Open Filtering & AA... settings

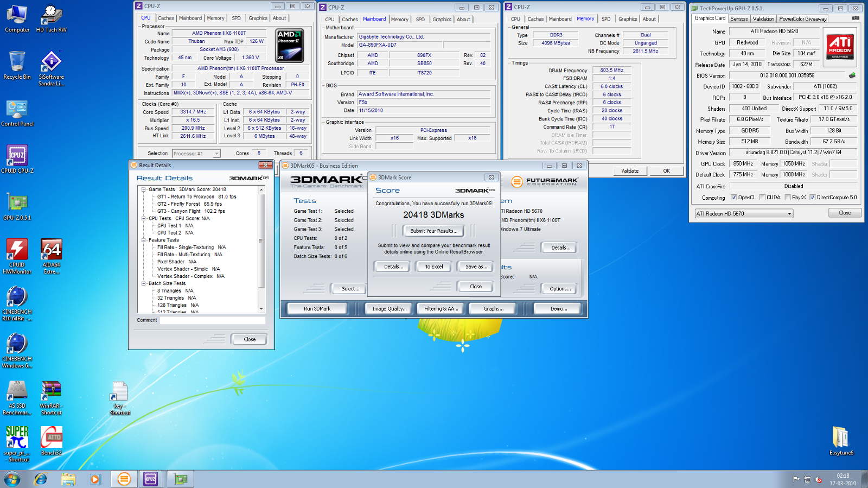(x=441, y=309)
